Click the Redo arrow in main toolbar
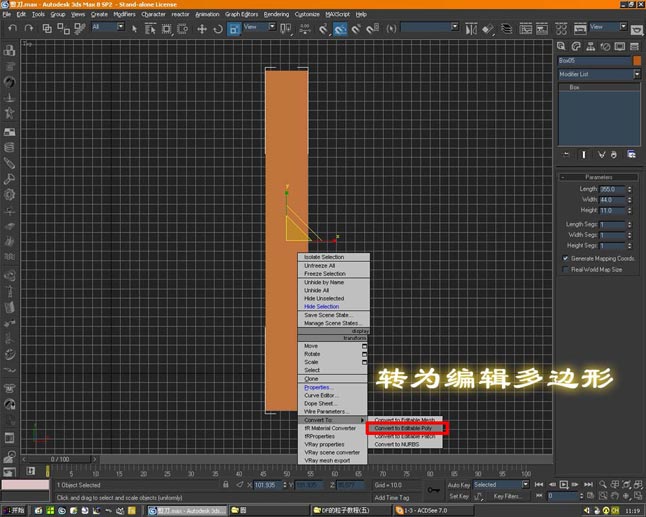Screen dimensions: 646x517 coord(28,28)
